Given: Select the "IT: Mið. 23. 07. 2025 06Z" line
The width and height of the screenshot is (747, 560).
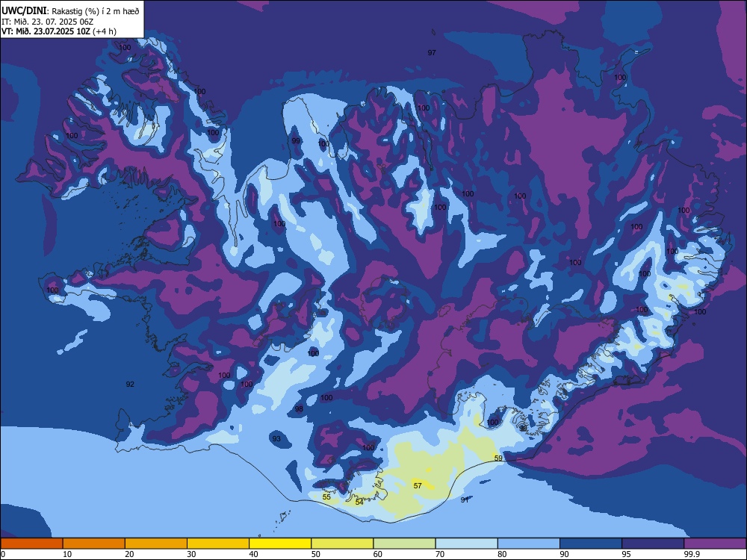Looking at the screenshot, I should tap(47, 22).
